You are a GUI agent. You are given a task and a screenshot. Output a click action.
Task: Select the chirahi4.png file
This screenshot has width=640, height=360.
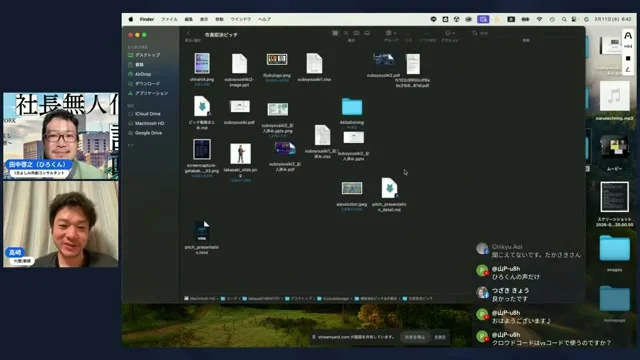click(x=202, y=68)
